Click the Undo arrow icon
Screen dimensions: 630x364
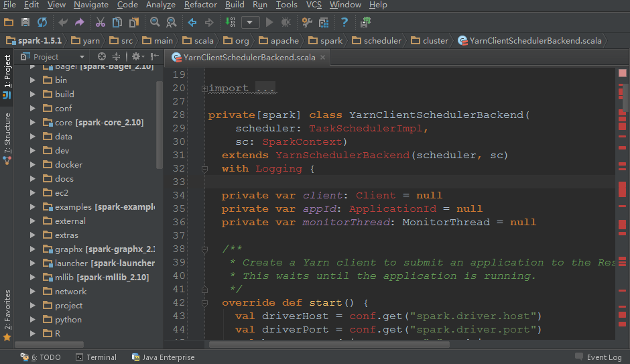tap(63, 22)
